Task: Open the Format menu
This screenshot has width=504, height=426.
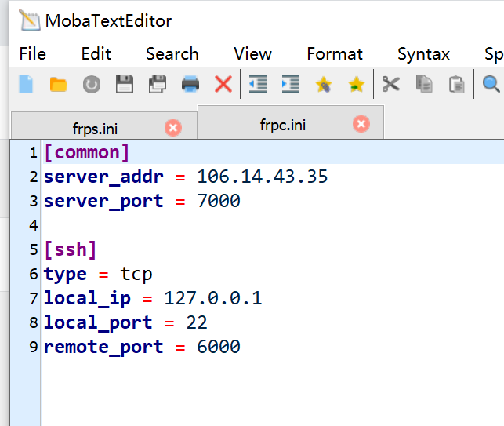Action: (x=335, y=53)
